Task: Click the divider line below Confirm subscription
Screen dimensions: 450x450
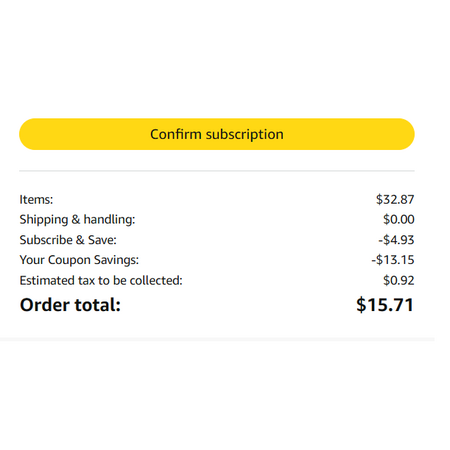Action: (x=217, y=171)
